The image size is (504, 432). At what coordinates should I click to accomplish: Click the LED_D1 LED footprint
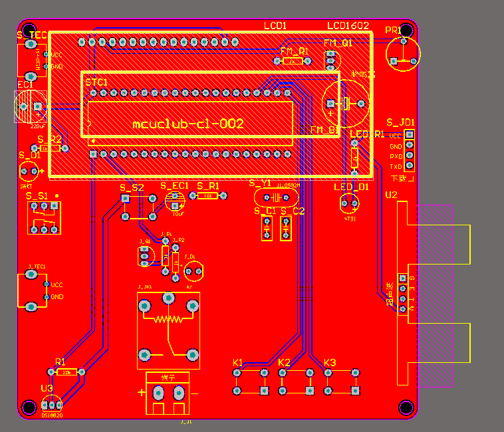[x=349, y=203]
